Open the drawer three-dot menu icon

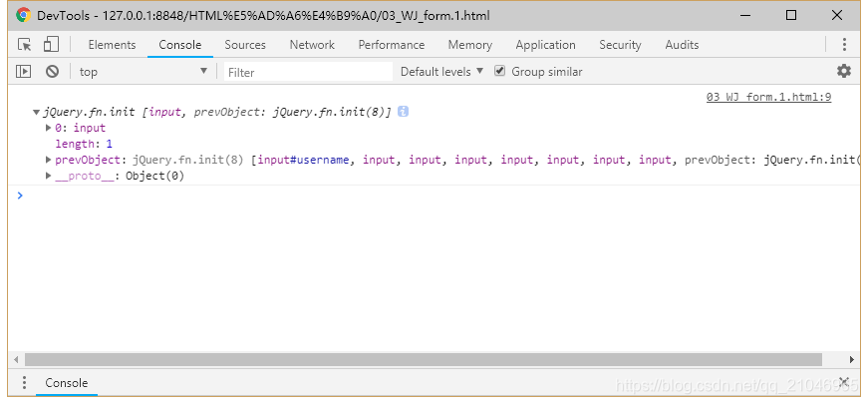(24, 382)
